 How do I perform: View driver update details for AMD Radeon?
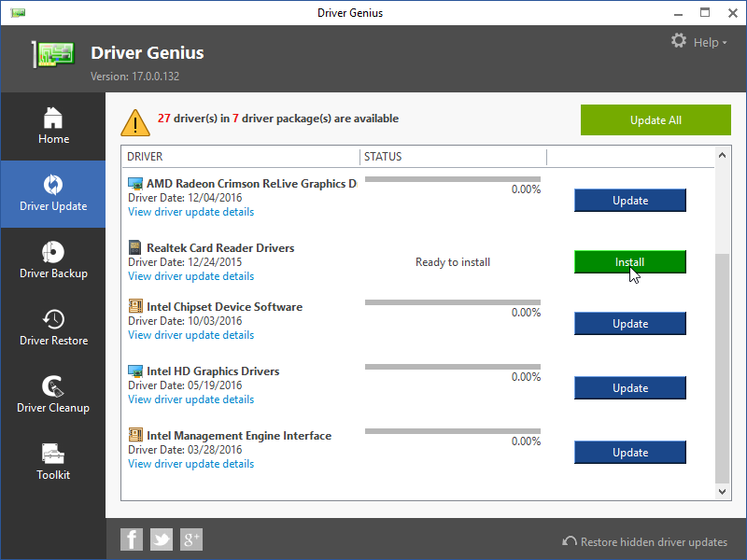(x=191, y=212)
